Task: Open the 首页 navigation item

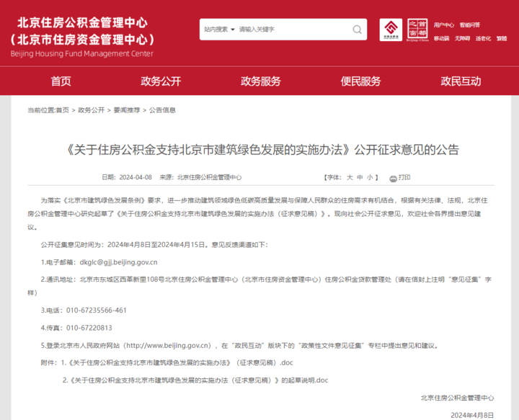Action: coord(61,81)
